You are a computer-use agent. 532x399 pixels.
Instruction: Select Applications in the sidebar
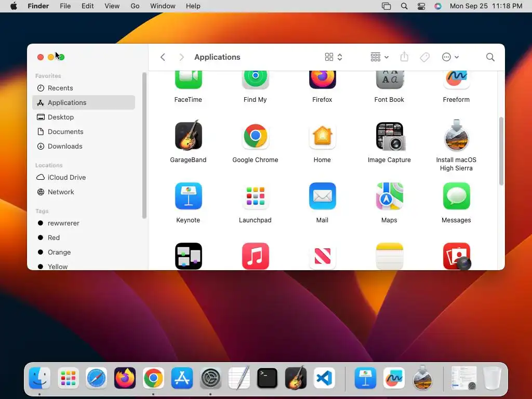[84, 102]
